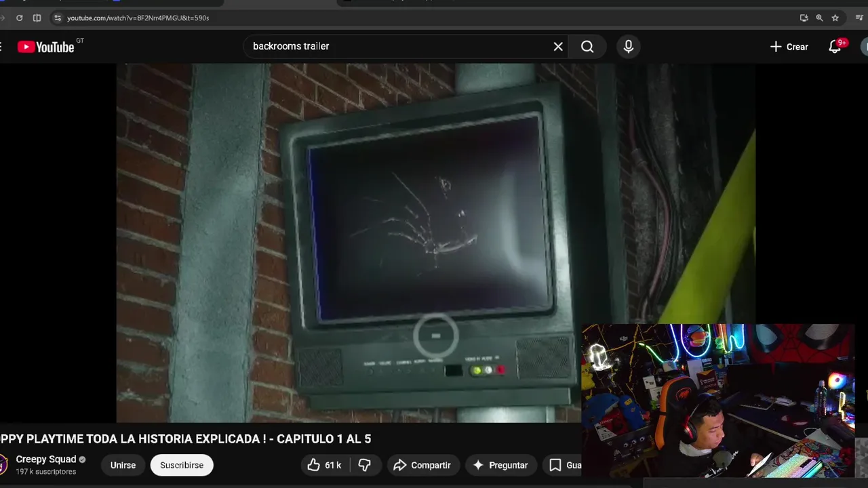Open the Creepy Squad channel name
This screenshot has height=488, width=868.
coord(46,459)
